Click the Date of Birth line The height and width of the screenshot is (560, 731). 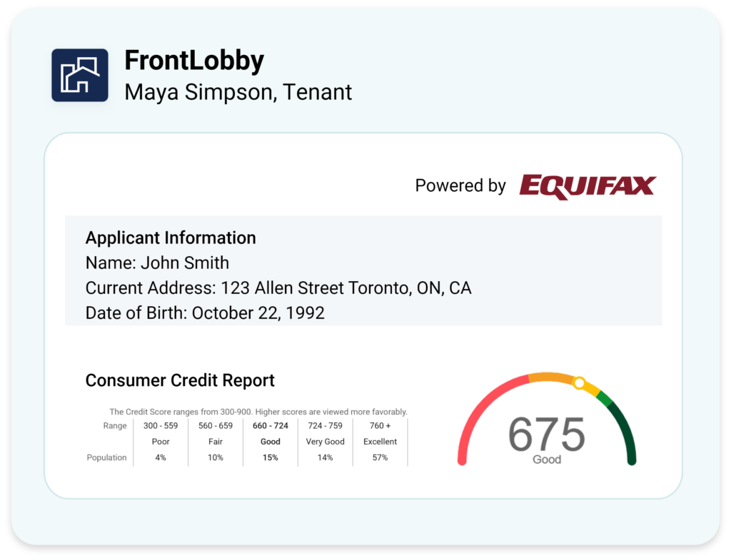(x=205, y=313)
